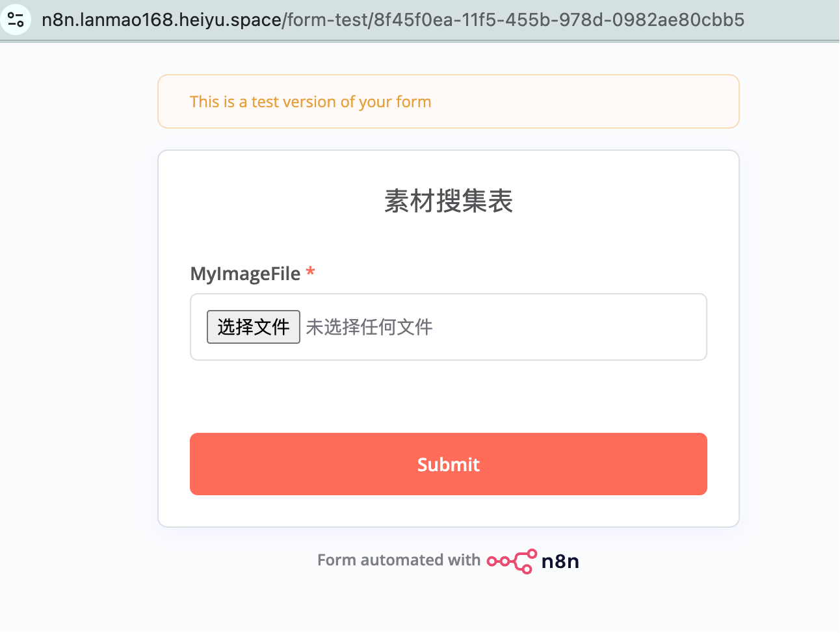Click blank card space right of form title
The image size is (840, 633).
pyautogui.click(x=624, y=201)
